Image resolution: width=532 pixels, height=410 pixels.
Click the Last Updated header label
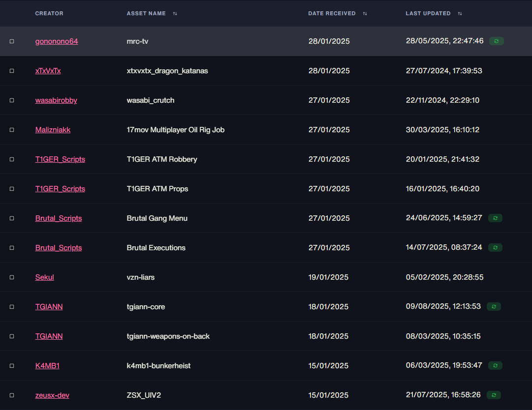click(x=428, y=14)
